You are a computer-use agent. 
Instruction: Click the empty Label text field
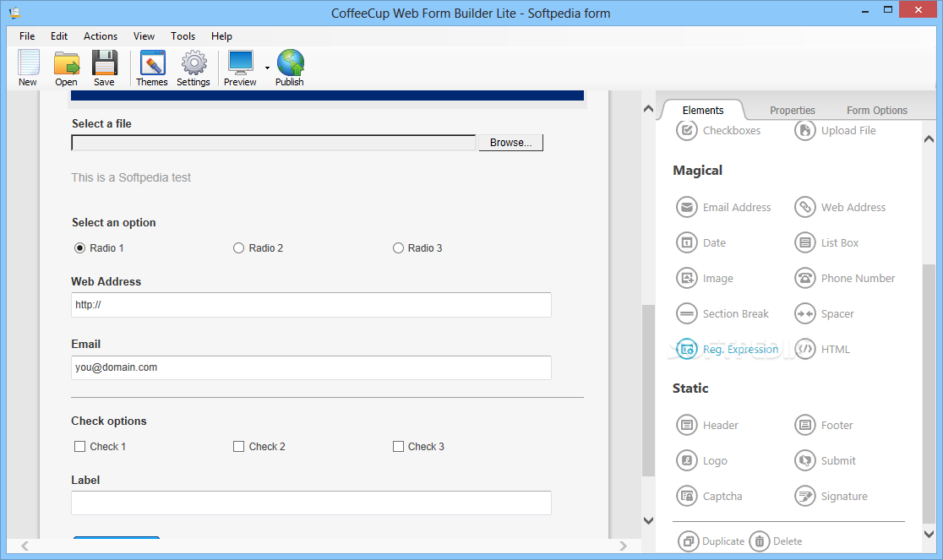pos(311,503)
